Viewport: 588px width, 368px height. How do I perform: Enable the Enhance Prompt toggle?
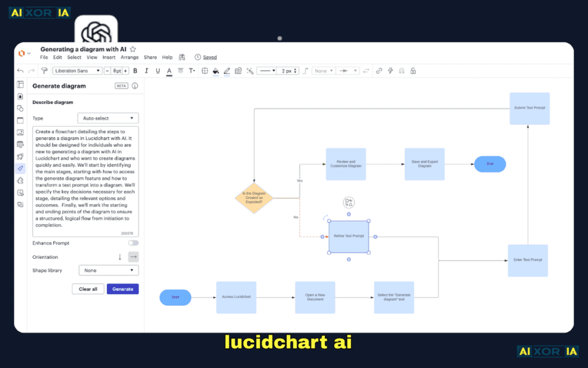point(133,243)
